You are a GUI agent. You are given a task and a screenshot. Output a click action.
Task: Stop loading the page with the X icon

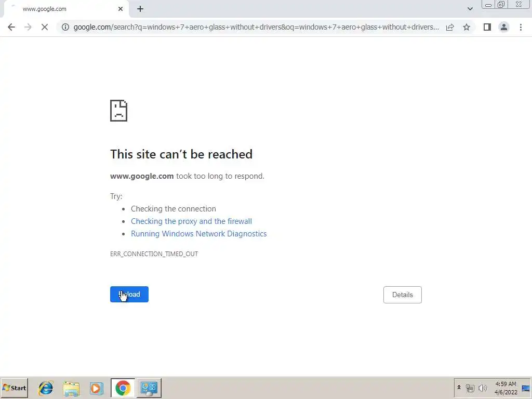click(45, 27)
